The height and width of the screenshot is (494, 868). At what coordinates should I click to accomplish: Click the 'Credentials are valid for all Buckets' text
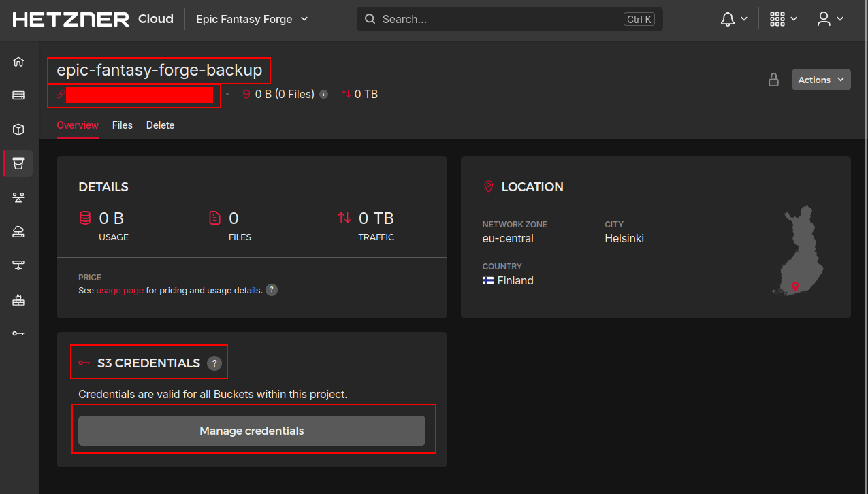[x=213, y=394]
